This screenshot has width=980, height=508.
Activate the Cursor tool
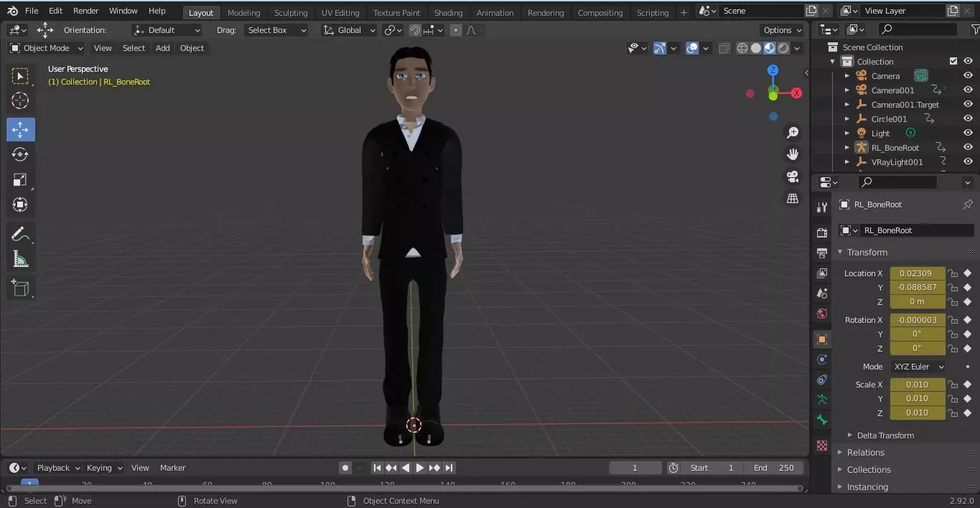(x=20, y=101)
